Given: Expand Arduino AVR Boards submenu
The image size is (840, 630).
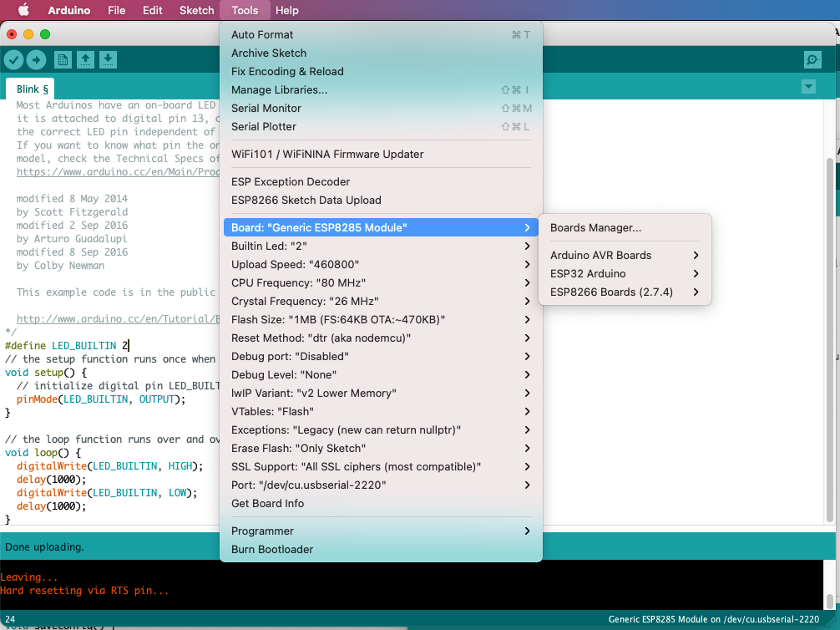Looking at the screenshot, I should 625,255.
